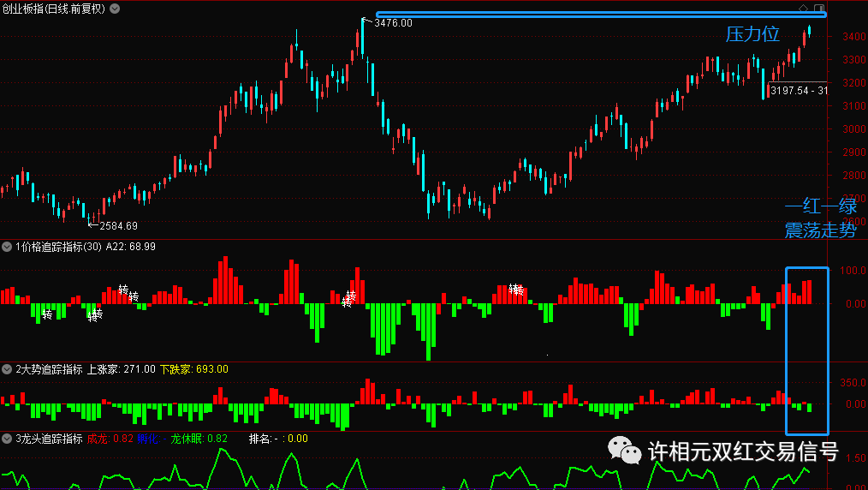Click the 排名: - : 0.00 label

tap(278, 439)
